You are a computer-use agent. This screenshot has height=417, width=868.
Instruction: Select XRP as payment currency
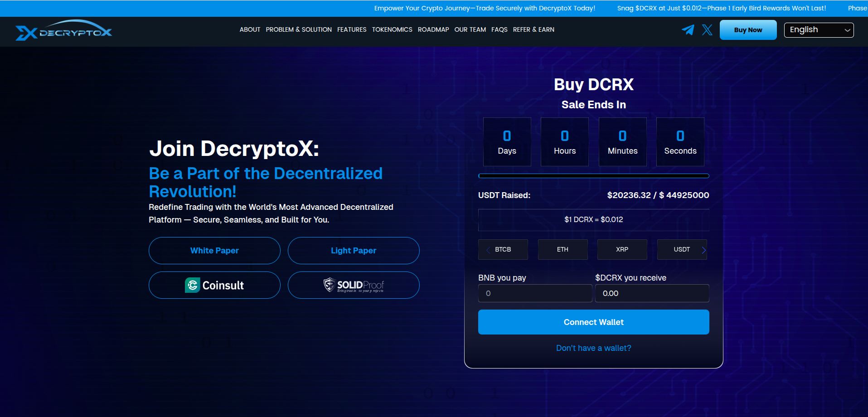click(x=622, y=249)
